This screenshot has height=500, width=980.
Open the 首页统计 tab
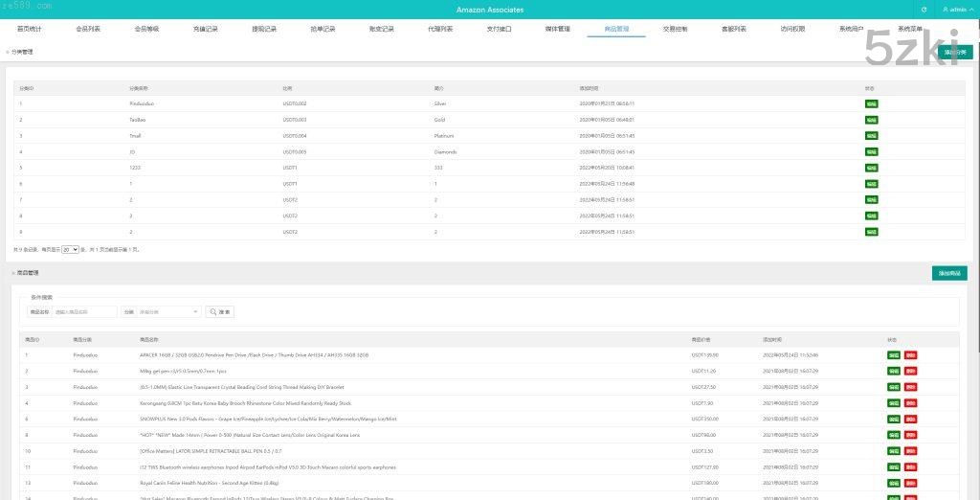coord(30,30)
